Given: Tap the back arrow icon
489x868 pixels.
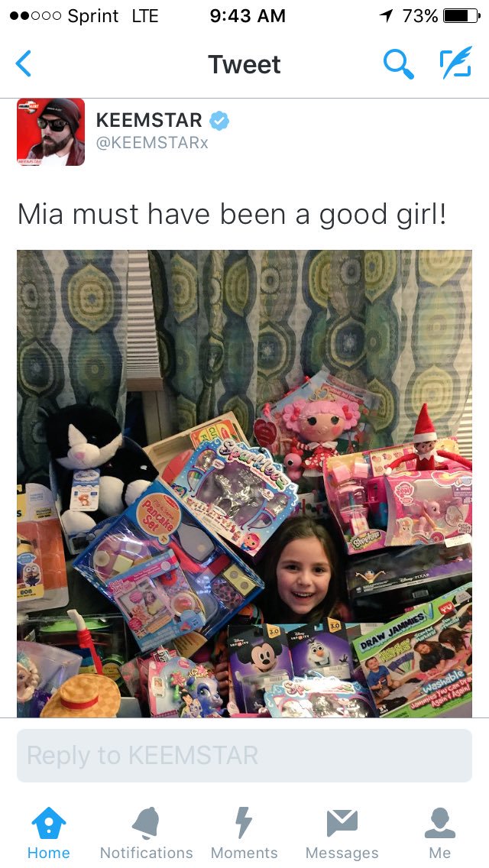Looking at the screenshot, I should 23,63.
